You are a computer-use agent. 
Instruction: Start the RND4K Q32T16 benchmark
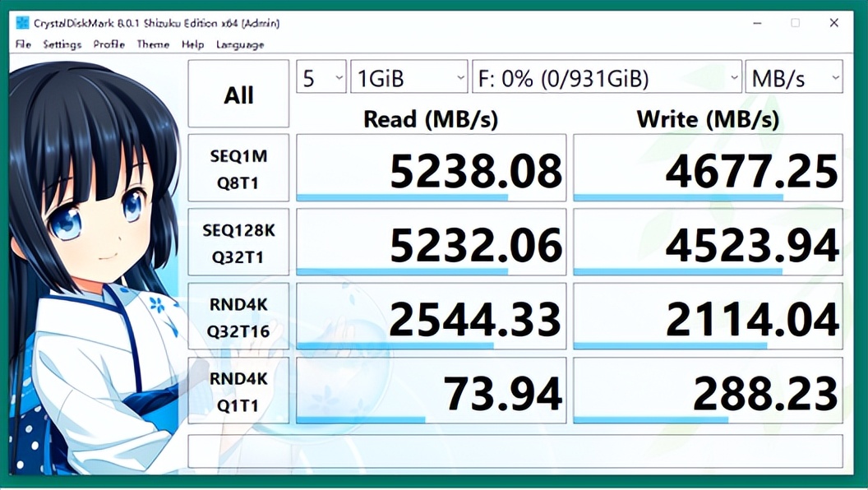pyautogui.click(x=238, y=315)
